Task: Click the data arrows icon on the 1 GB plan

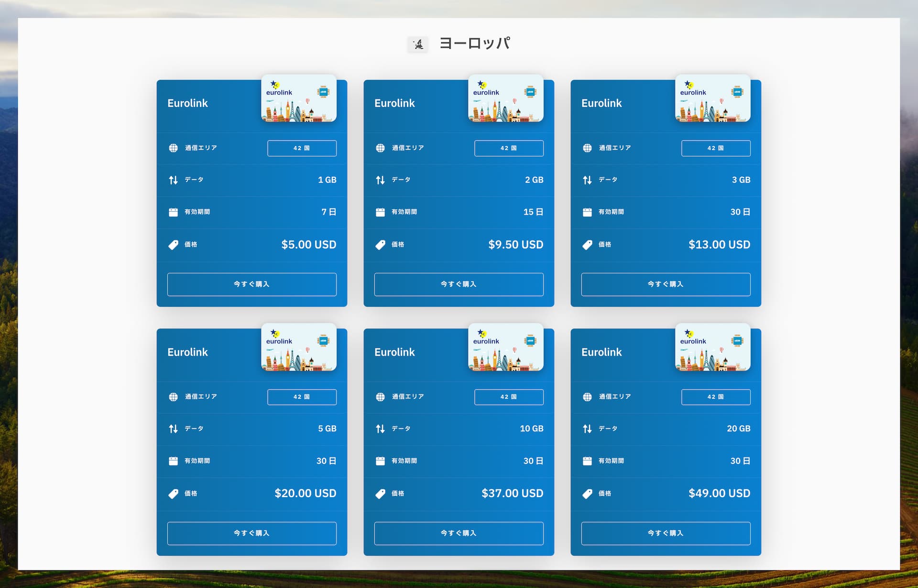Action: click(x=173, y=180)
